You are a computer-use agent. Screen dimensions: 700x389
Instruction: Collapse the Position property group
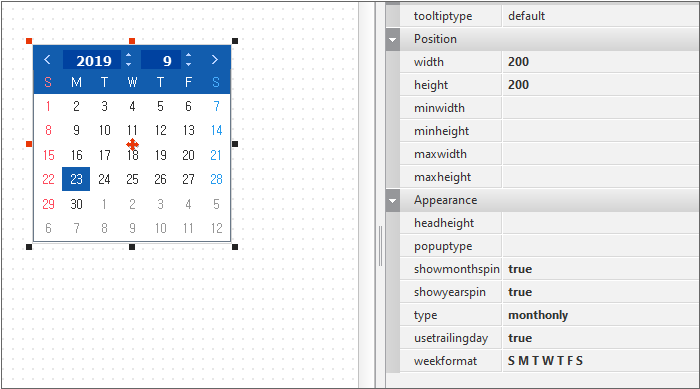(392, 39)
